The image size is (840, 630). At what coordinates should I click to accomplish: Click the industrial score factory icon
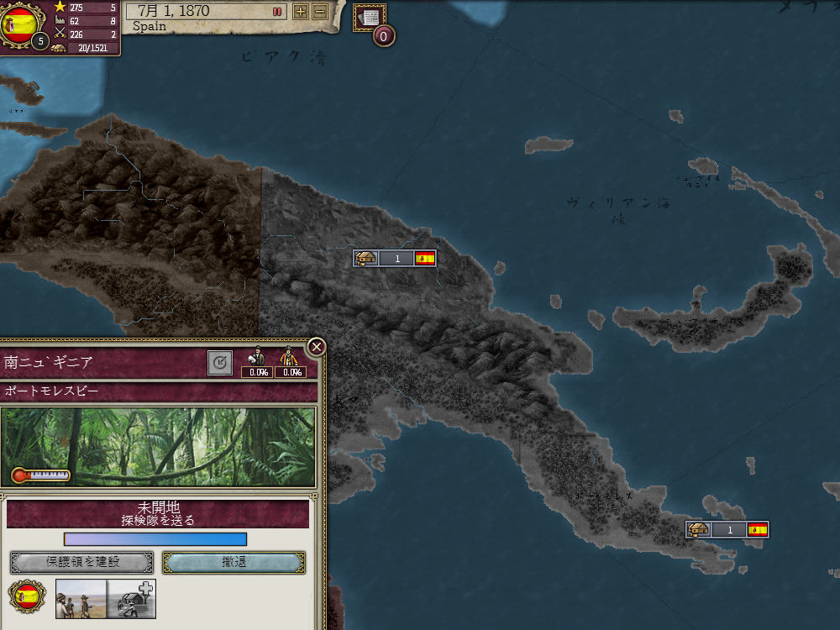(60, 21)
